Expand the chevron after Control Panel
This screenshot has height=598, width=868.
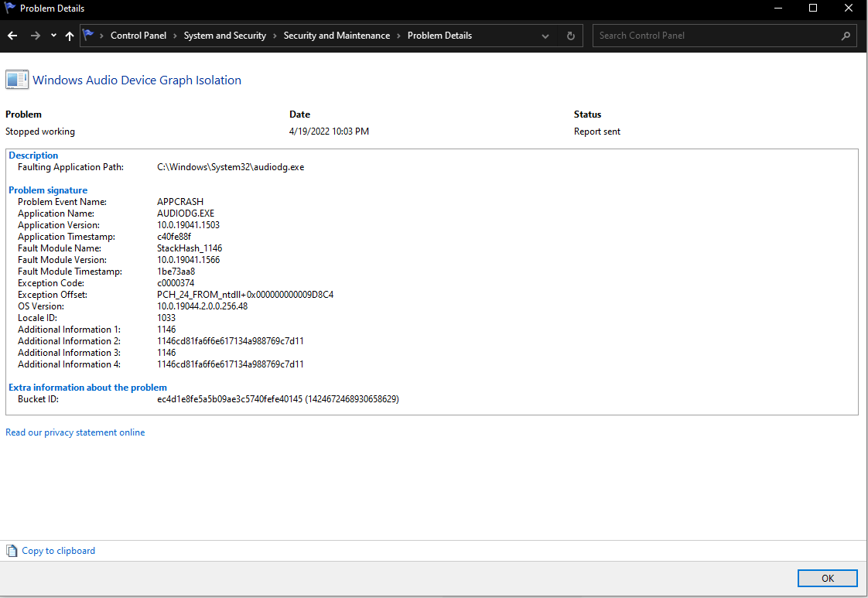175,36
